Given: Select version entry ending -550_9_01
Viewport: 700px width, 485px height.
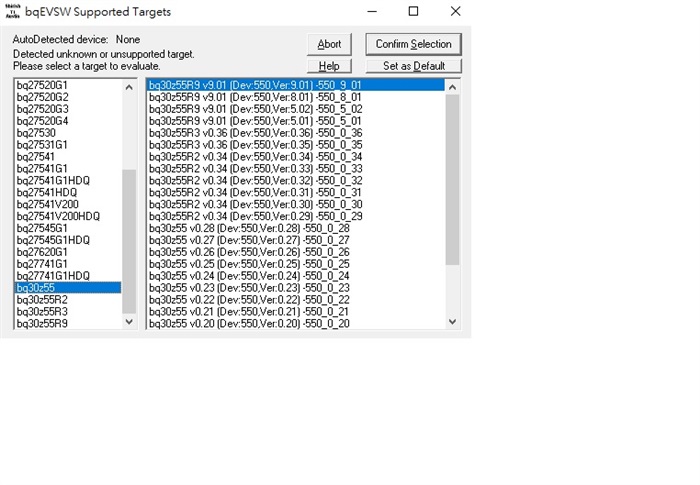Looking at the screenshot, I should tap(296, 85).
